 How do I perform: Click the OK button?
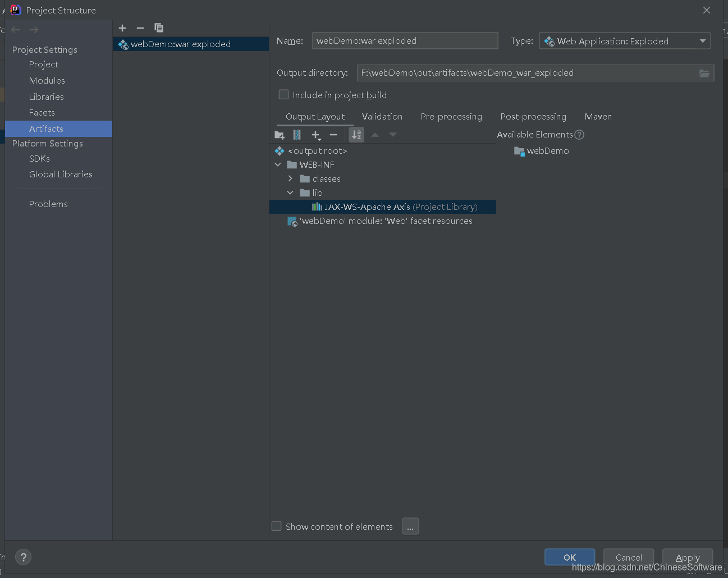[x=570, y=557]
